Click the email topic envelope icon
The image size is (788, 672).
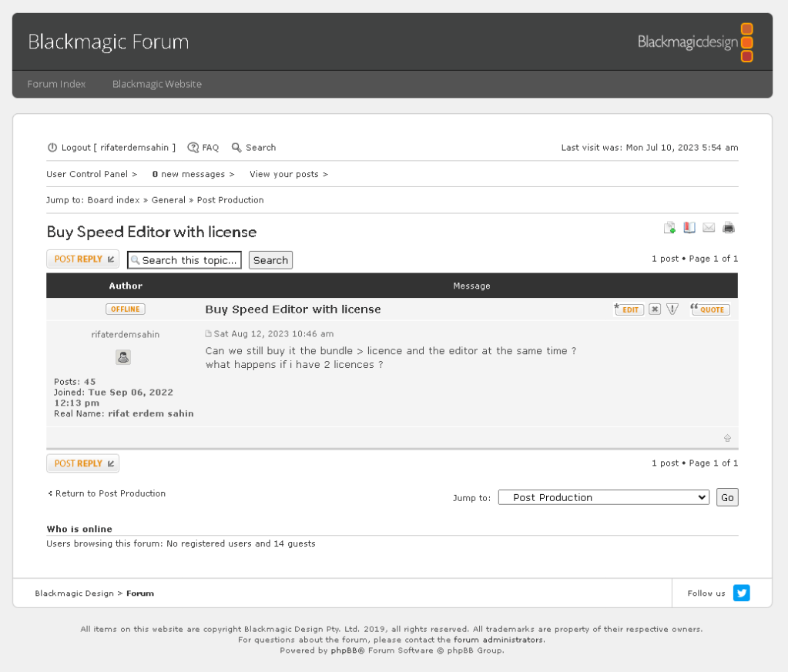[709, 228]
